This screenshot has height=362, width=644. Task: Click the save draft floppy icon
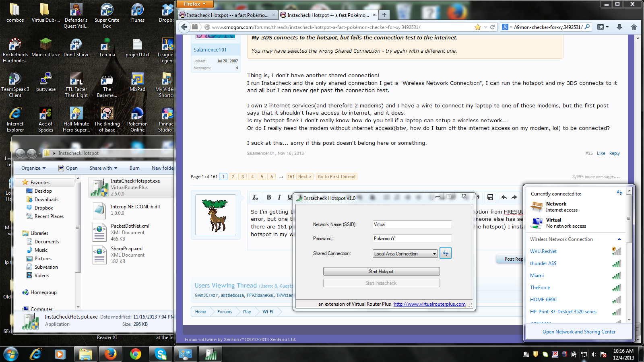[490, 197]
